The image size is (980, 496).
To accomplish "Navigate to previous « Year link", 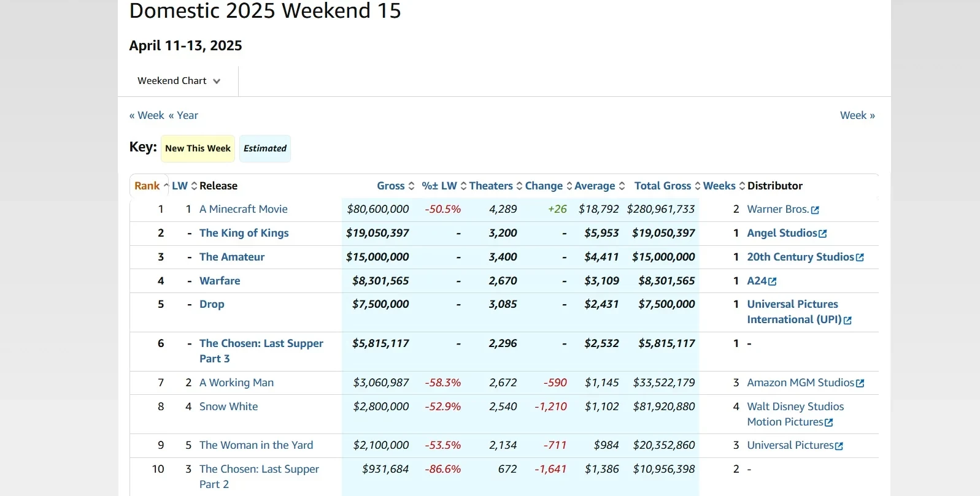I will [183, 115].
